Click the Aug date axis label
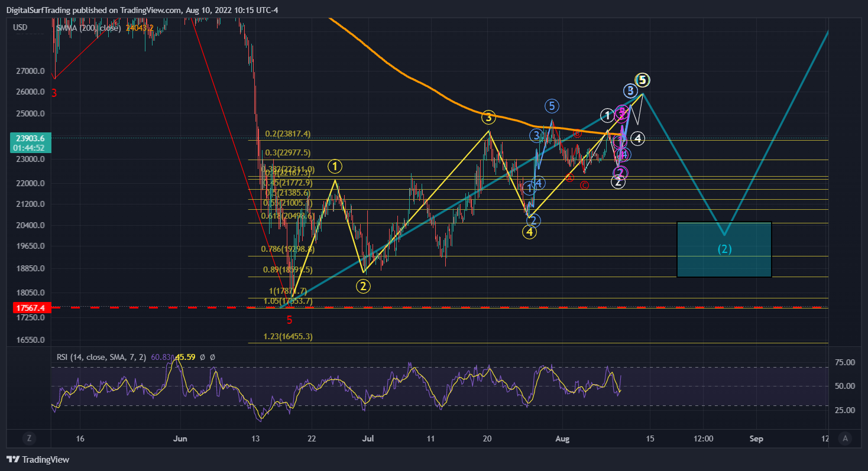The height and width of the screenshot is (471, 868). (563, 438)
